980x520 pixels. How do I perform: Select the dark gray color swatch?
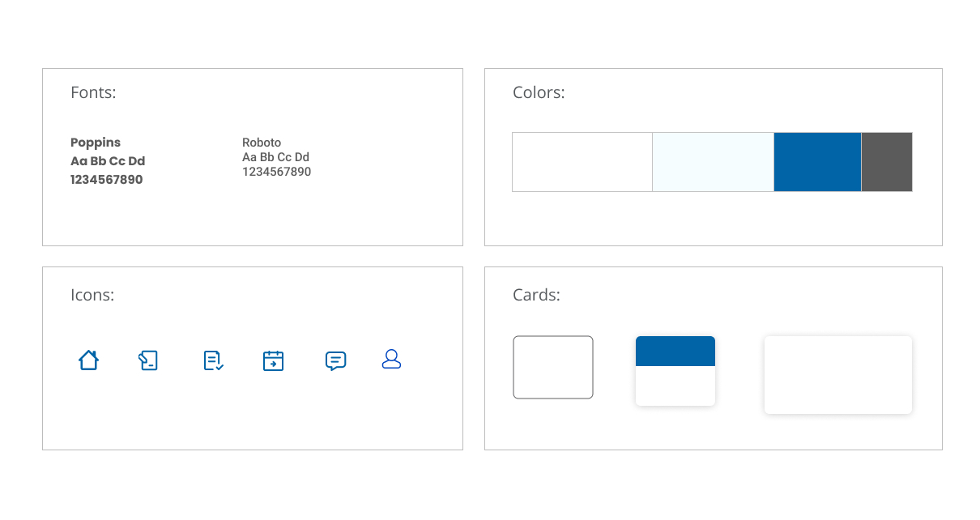click(887, 162)
